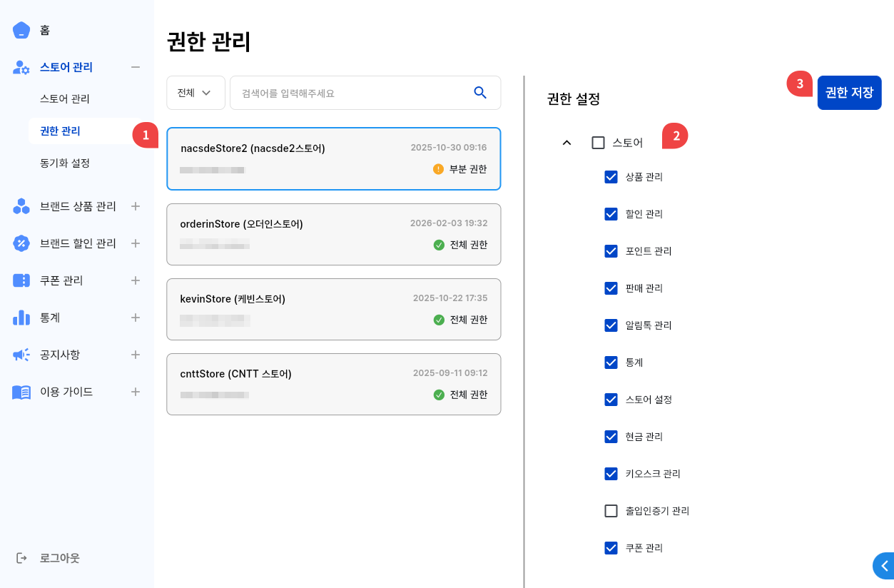The width and height of the screenshot is (894, 588).
Task: Go to 홈 menu item
Action: (45, 30)
